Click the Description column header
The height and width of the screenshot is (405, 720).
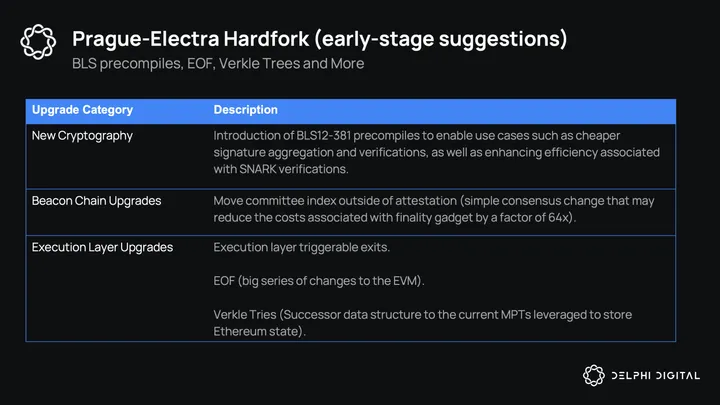click(245, 110)
